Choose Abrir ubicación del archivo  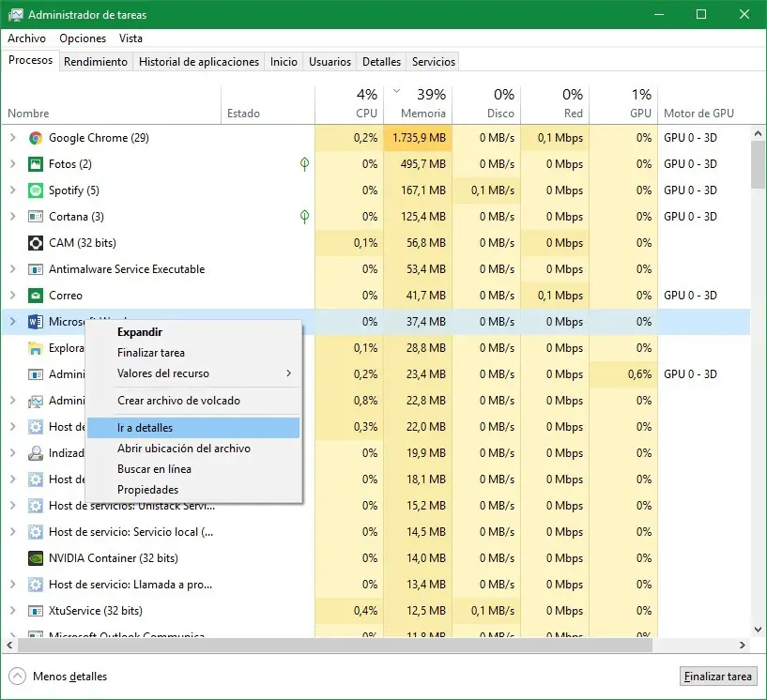pyautogui.click(x=192, y=449)
